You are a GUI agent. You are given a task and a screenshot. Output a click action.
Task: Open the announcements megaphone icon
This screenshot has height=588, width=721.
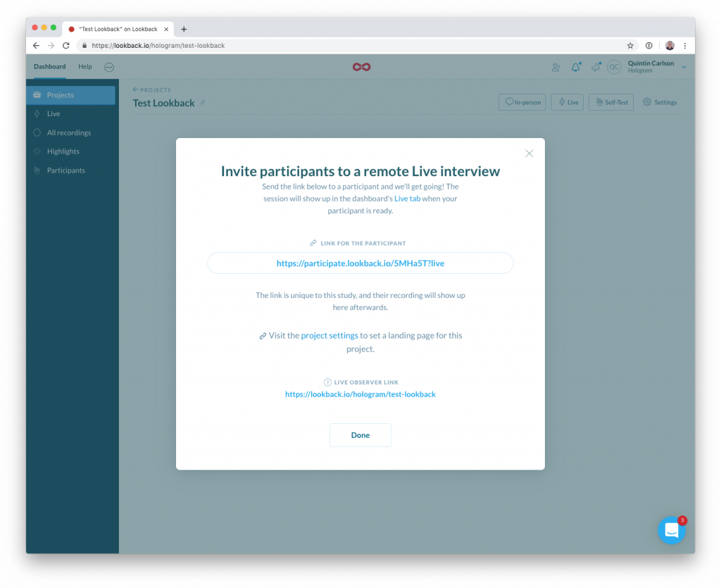(596, 67)
